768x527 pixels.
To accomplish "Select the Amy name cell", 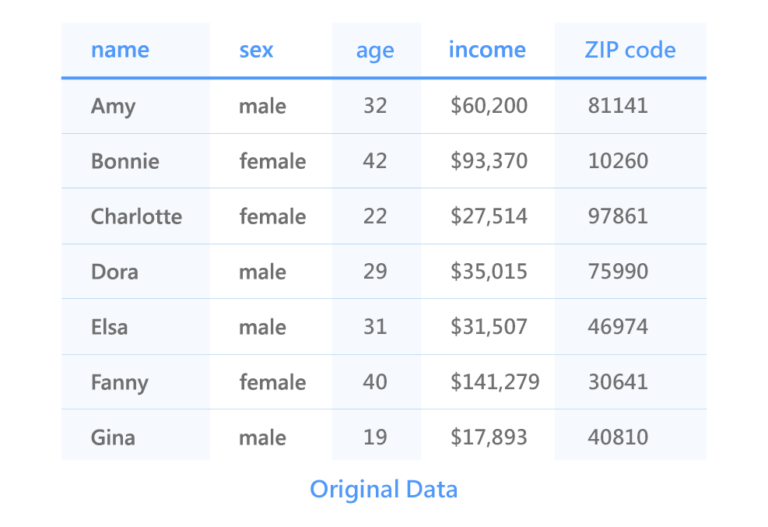I will [113, 106].
